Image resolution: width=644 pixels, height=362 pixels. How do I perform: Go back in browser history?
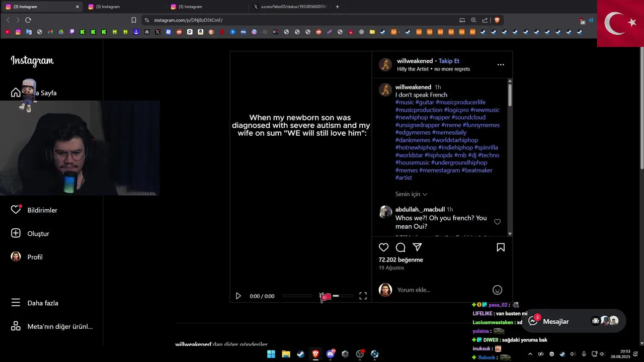(8, 20)
